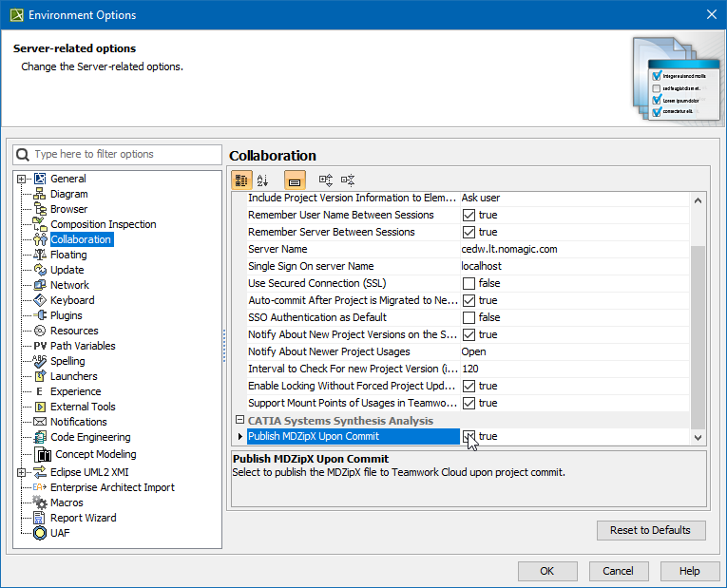Viewport: 727px width, 588px height.
Task: Collapse CATIA Systems Synthesis Analysis group
Action: tap(239, 420)
